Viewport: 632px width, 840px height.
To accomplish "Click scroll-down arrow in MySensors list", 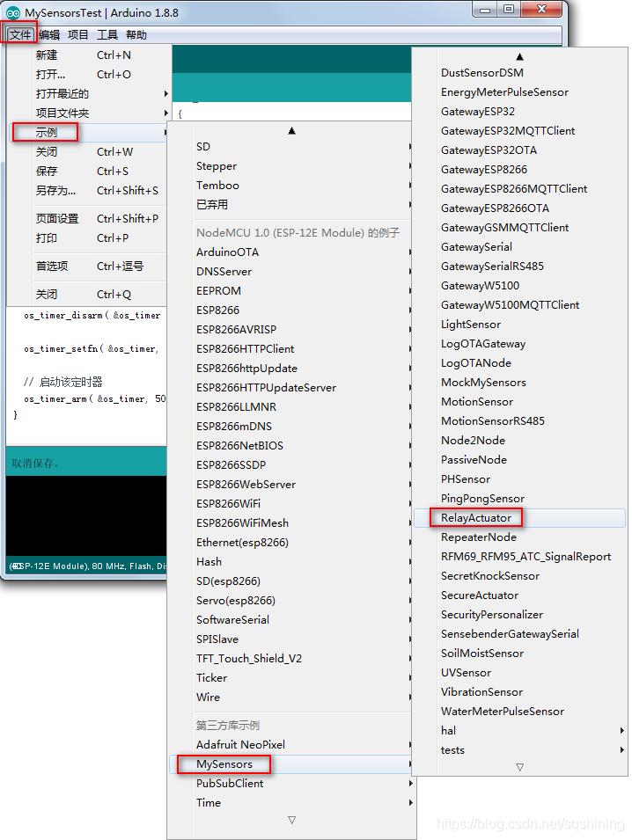I will coord(519,767).
